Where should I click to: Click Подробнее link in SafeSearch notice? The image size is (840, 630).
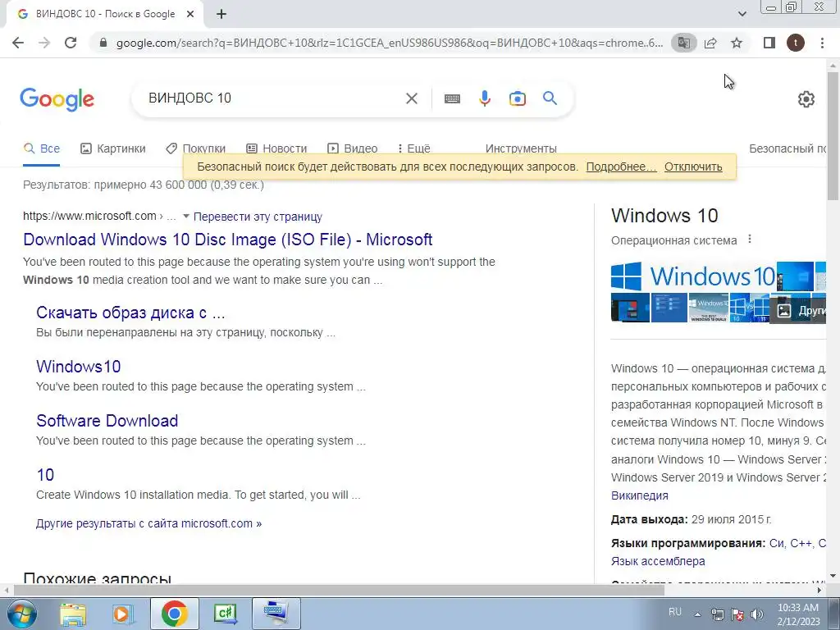point(621,167)
